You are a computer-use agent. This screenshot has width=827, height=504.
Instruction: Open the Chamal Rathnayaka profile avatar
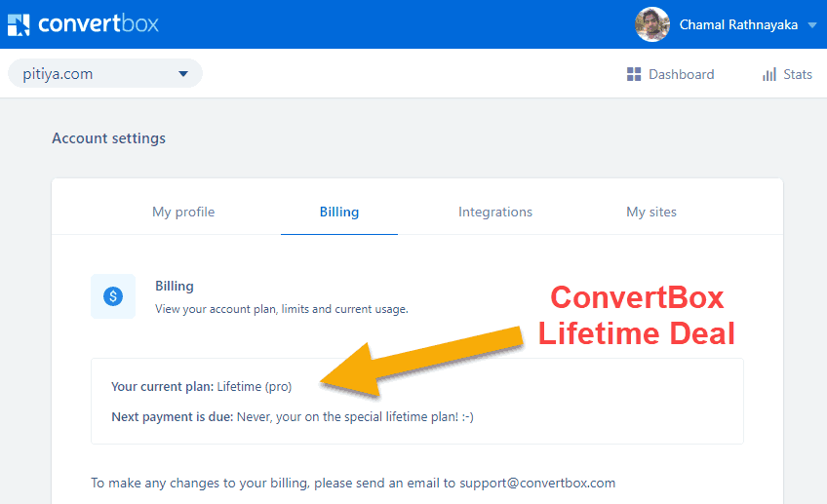click(652, 24)
